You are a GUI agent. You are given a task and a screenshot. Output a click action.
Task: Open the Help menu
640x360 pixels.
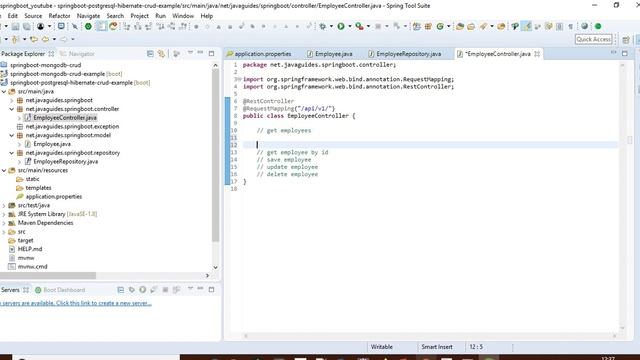tap(207, 16)
